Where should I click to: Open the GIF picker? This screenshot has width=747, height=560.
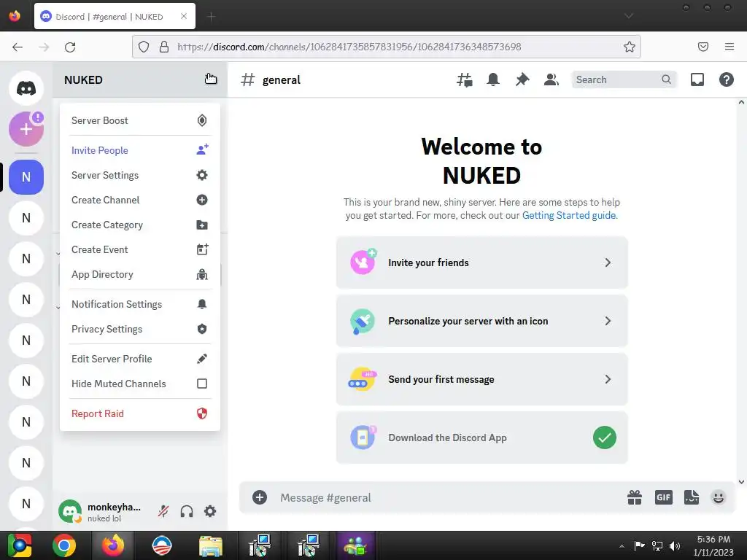663,497
